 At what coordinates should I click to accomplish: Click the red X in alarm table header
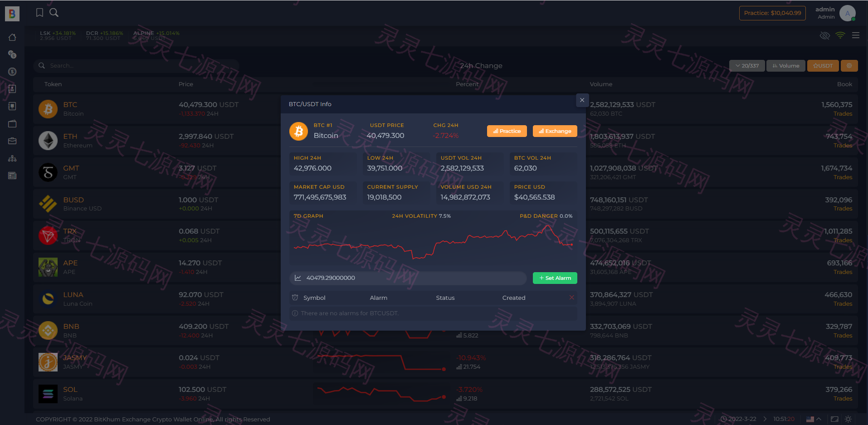point(572,298)
